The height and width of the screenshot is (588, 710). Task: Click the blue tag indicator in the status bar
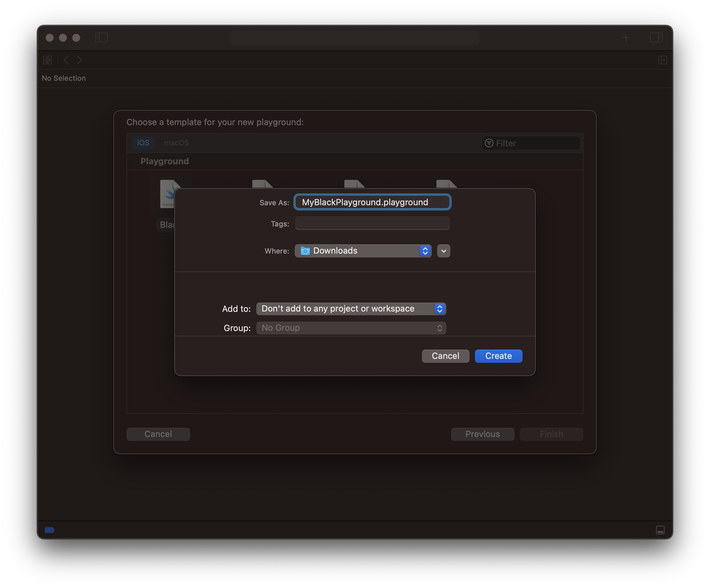pyautogui.click(x=49, y=530)
